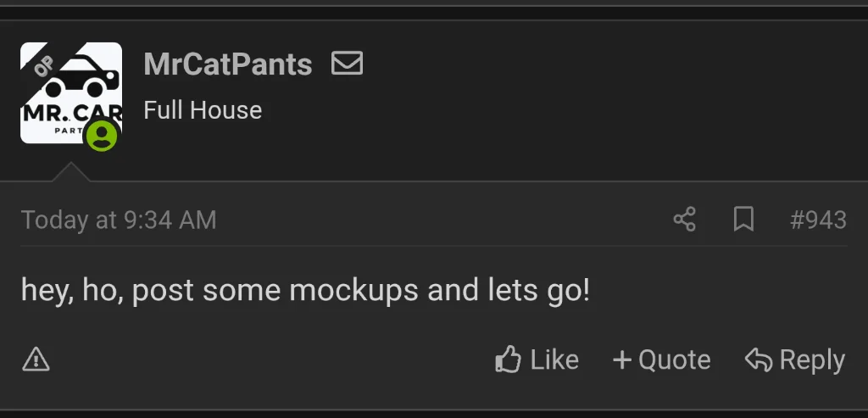
Task: Click the "Full House" user title
Action: [203, 110]
